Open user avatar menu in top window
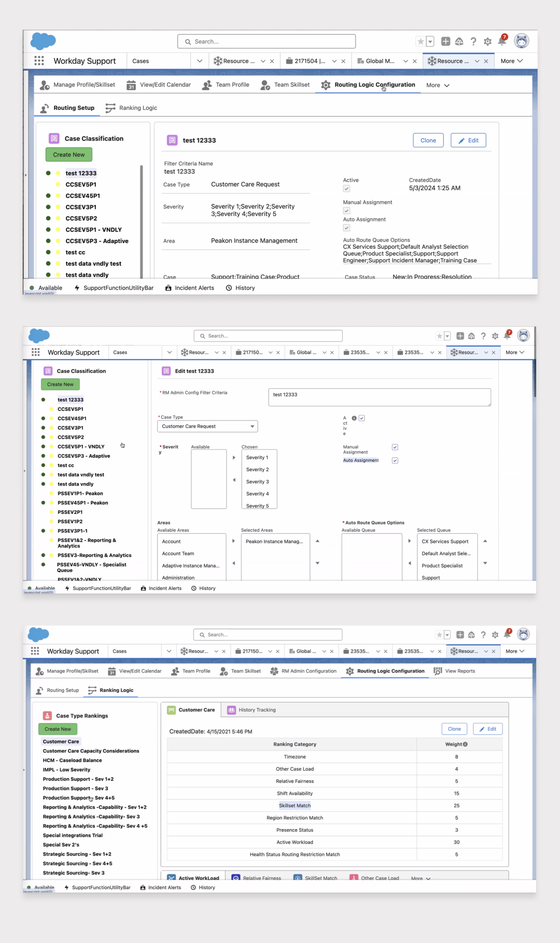560x943 pixels. 521,41
